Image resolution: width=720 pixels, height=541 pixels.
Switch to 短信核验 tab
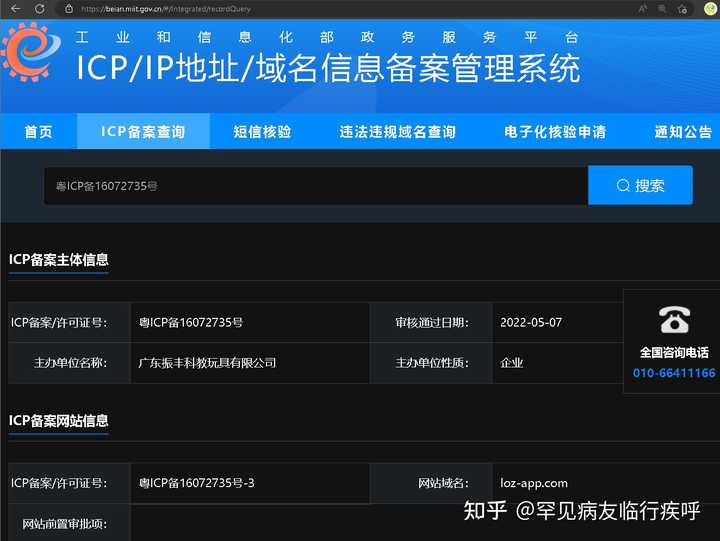[x=262, y=132]
